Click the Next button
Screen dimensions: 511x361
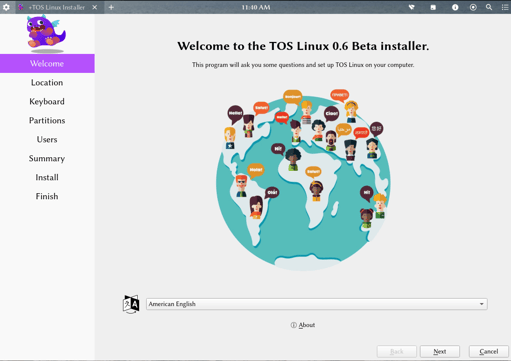tap(440, 351)
